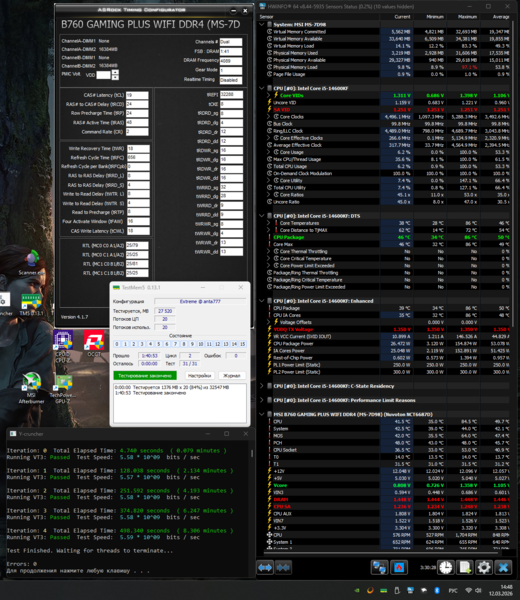Decrease VDD with stepper down arrow

pos(115,77)
